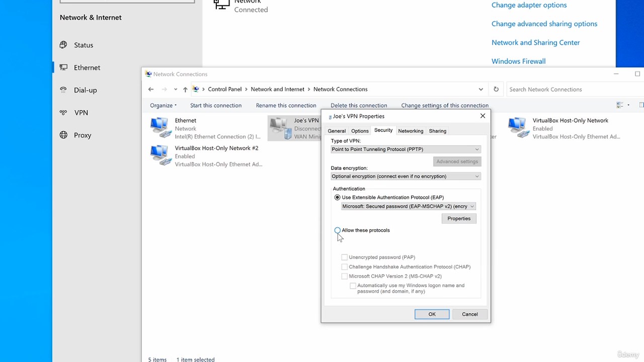Click the Cancel button
Screen dimensions: 644x362
click(x=470, y=314)
